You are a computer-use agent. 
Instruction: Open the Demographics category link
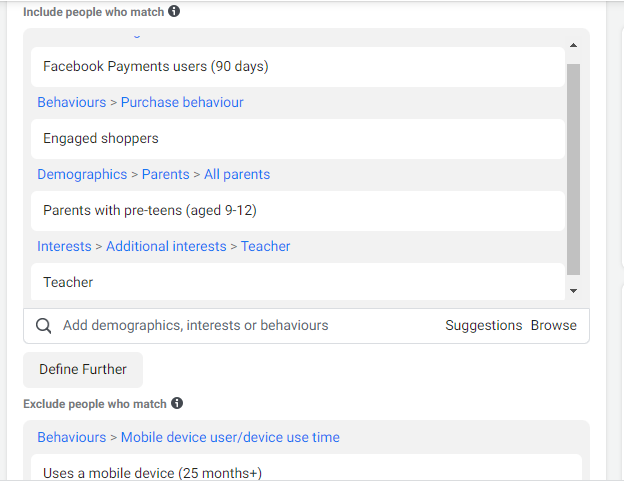click(82, 174)
